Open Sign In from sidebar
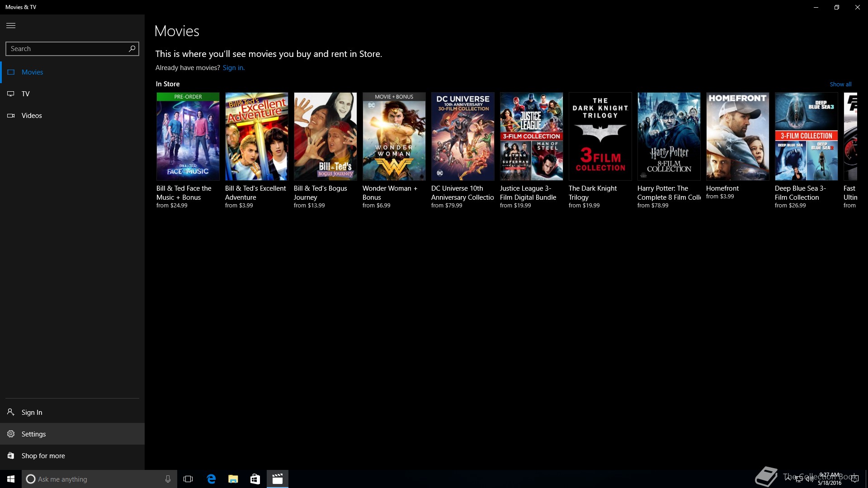The height and width of the screenshot is (488, 868). [x=72, y=412]
